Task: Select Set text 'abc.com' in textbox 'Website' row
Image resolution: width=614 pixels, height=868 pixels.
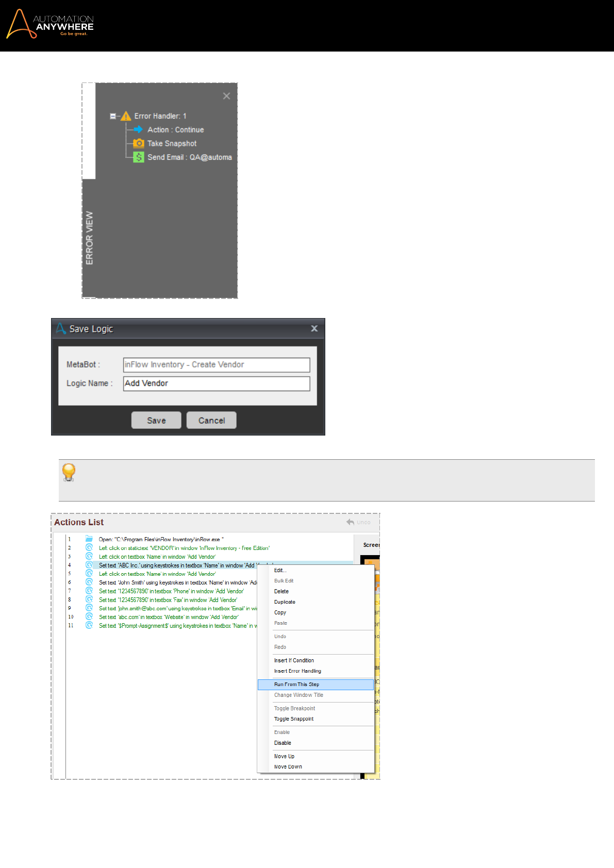Action: 169,617
